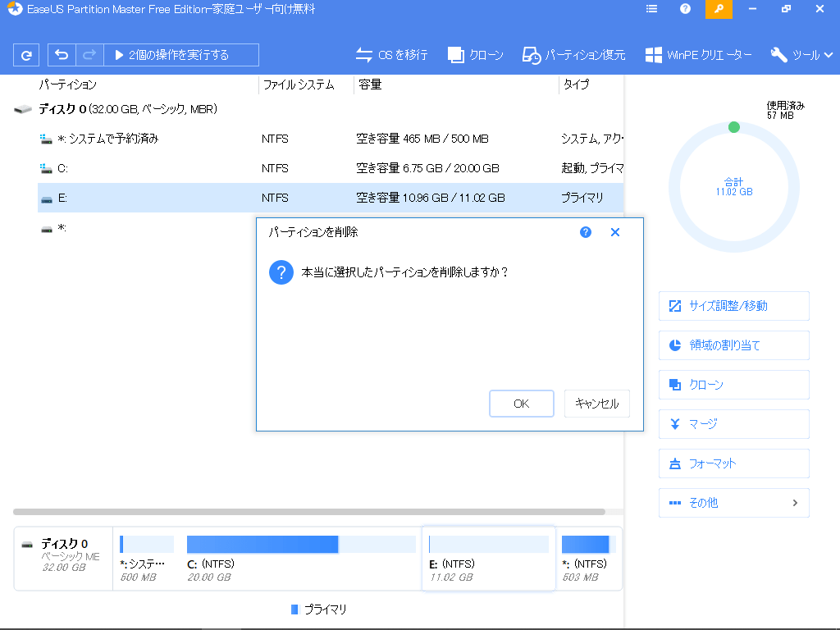Click 空き容量 6.75 GB / 20.00 GB cell
This screenshot has width=840, height=630.
pyautogui.click(x=427, y=168)
